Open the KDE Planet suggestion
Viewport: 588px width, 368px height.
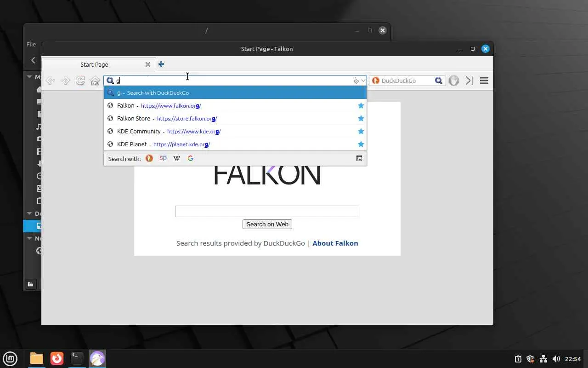click(235, 144)
